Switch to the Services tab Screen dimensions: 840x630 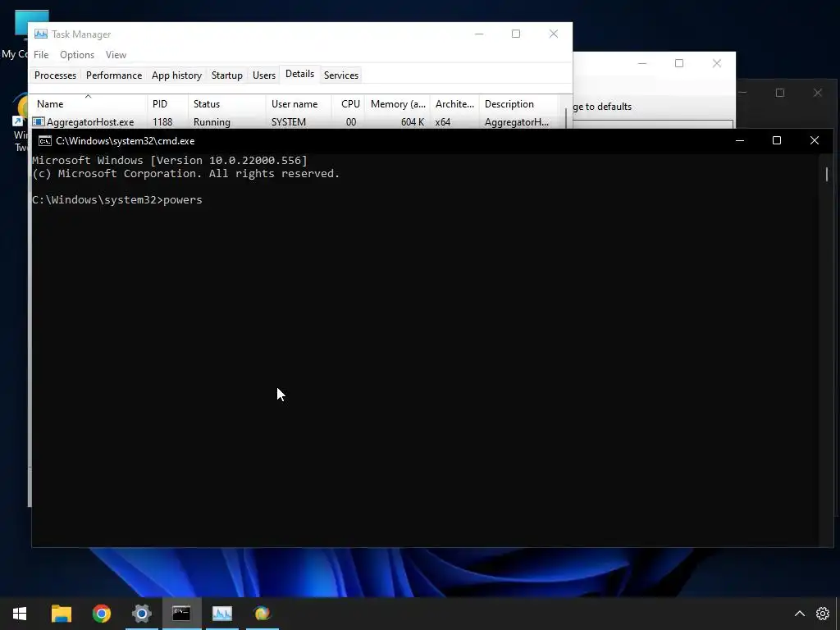tap(341, 75)
